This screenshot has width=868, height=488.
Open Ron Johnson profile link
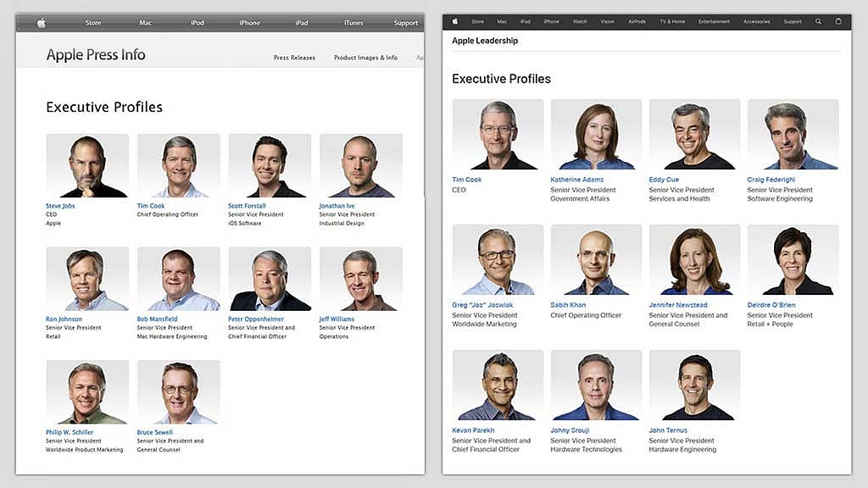[x=64, y=319]
